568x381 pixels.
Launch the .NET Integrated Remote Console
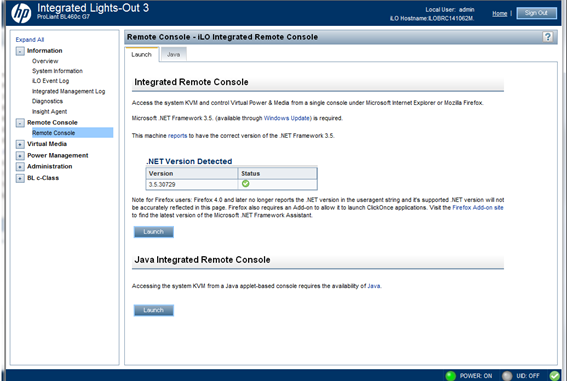(154, 232)
